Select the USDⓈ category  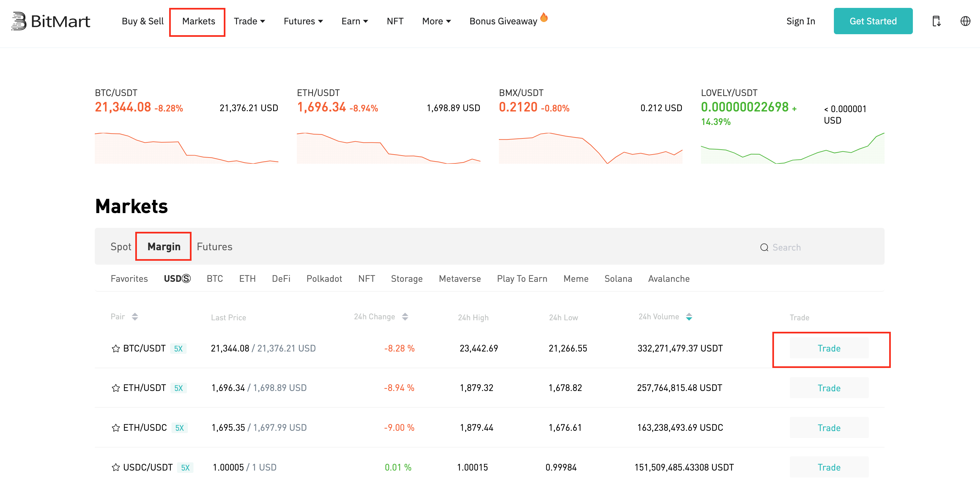(x=177, y=279)
